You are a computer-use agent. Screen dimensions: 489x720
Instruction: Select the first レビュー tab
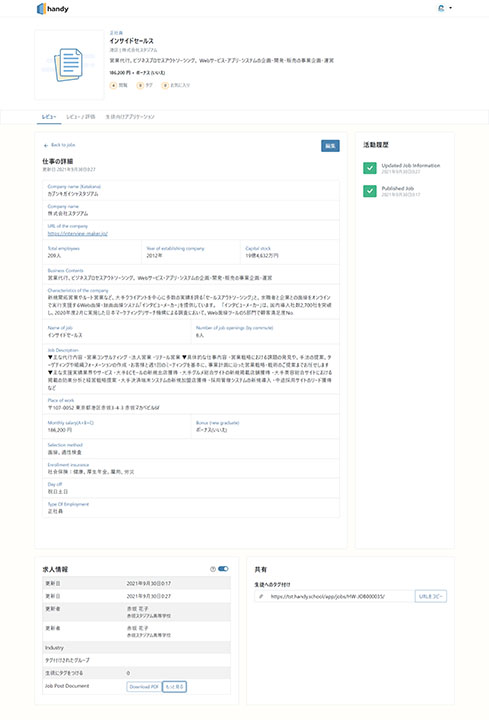click(x=49, y=117)
